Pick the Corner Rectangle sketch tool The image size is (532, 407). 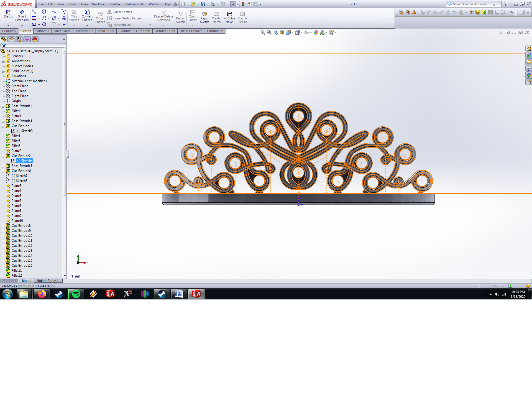34,18
